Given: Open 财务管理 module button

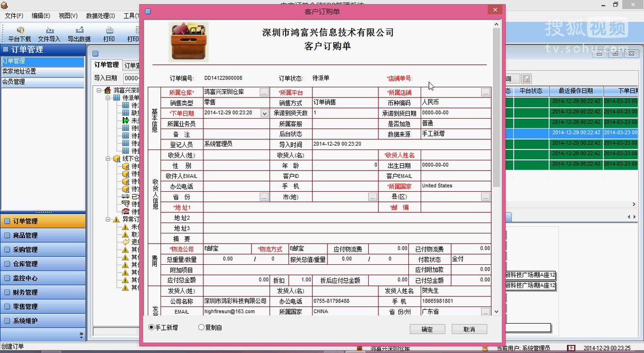Looking at the screenshot, I should pos(43,292).
